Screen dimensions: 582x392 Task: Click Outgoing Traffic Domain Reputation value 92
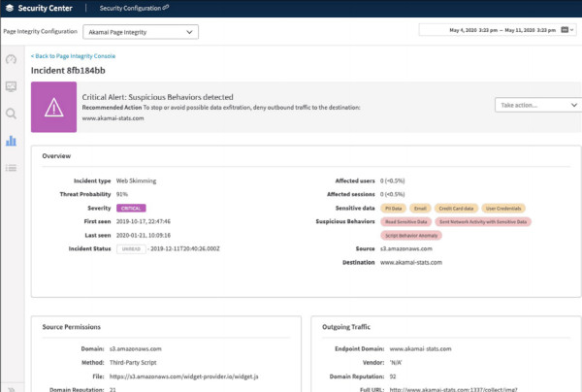(x=393, y=376)
